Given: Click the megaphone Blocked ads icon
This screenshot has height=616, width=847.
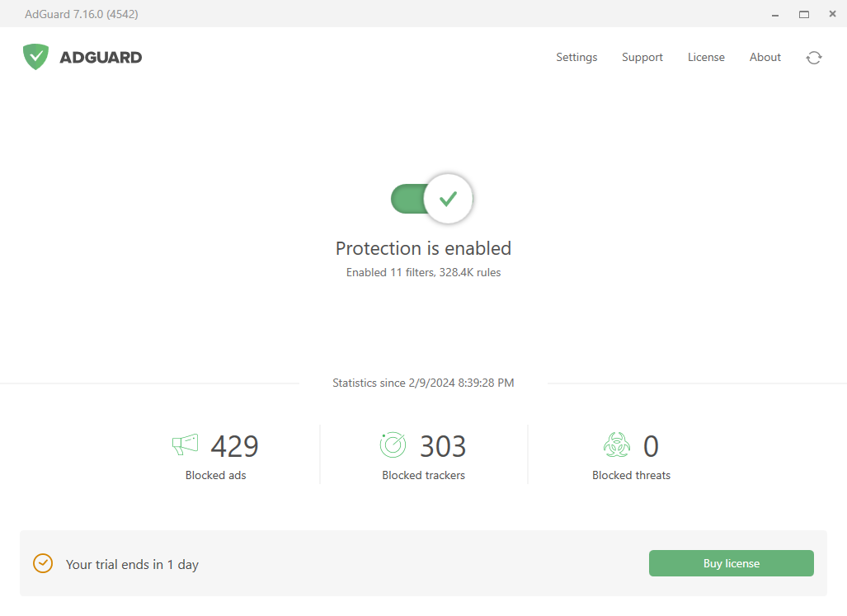Looking at the screenshot, I should [x=186, y=444].
